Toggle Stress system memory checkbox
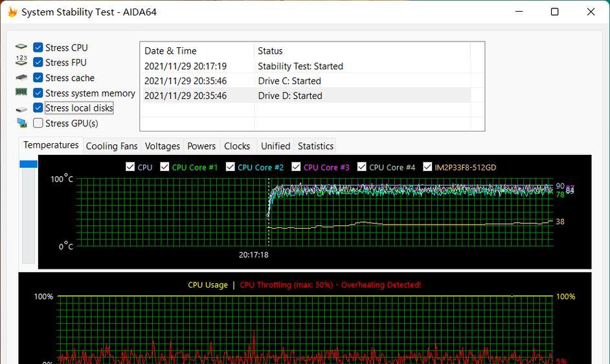This screenshot has width=610, height=364. click(38, 93)
